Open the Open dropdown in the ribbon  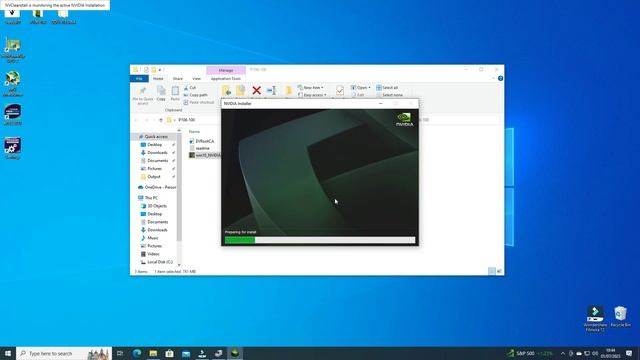pyautogui.click(x=361, y=88)
